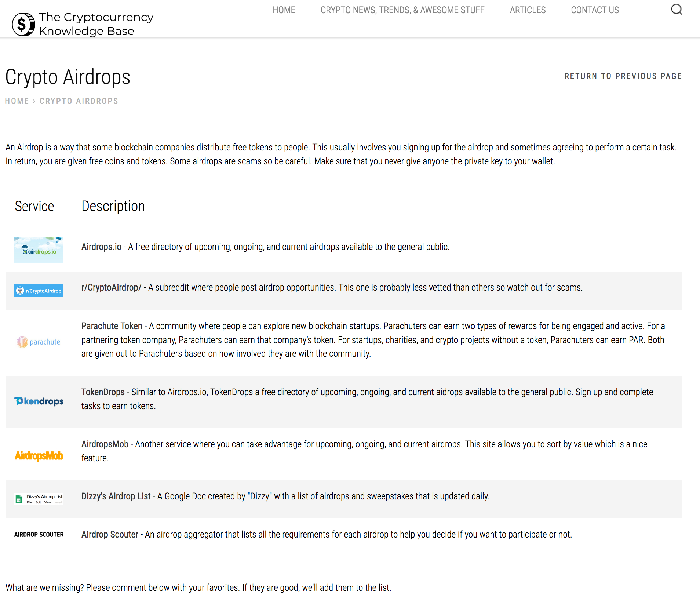Click HOME in the breadcrumb trail
The width and height of the screenshot is (700, 604).
17,101
